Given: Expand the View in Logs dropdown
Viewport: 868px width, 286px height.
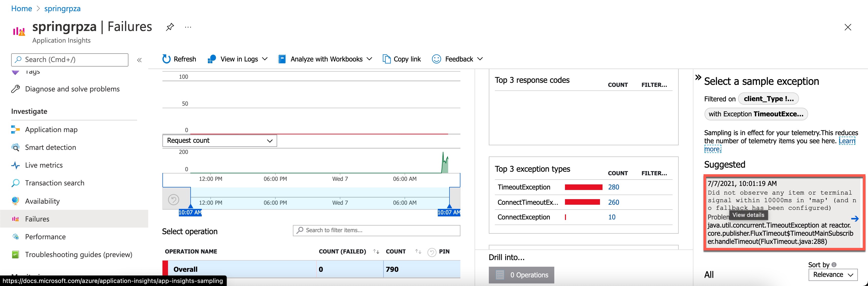Looking at the screenshot, I should [265, 59].
